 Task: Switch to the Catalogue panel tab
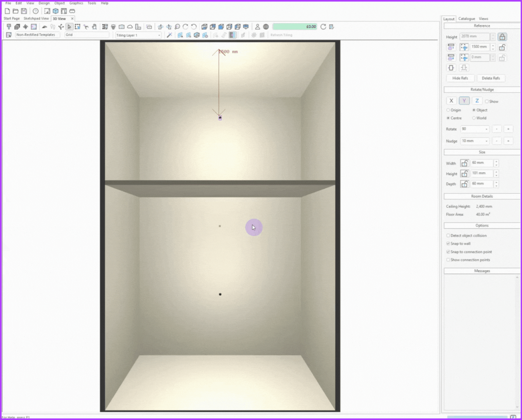point(466,19)
